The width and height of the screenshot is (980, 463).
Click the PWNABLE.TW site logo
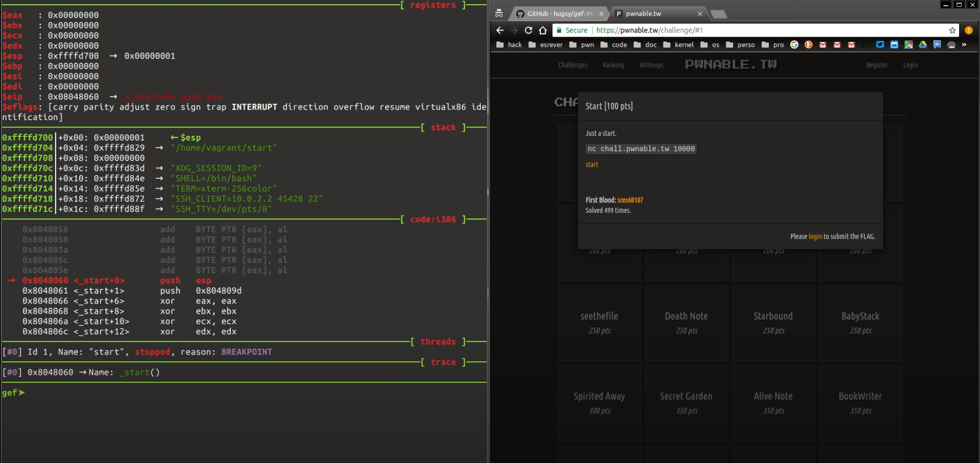731,64
